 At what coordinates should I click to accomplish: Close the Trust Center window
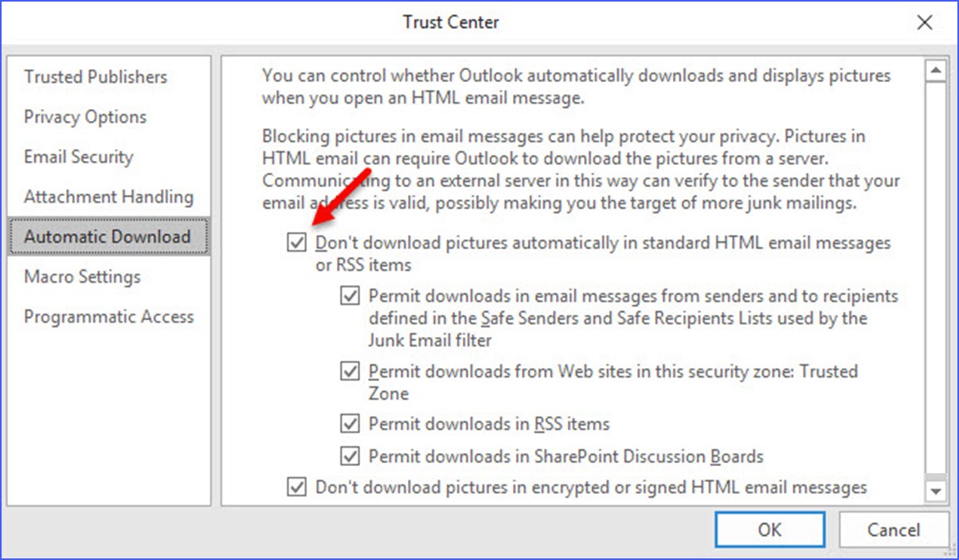pyautogui.click(x=925, y=22)
